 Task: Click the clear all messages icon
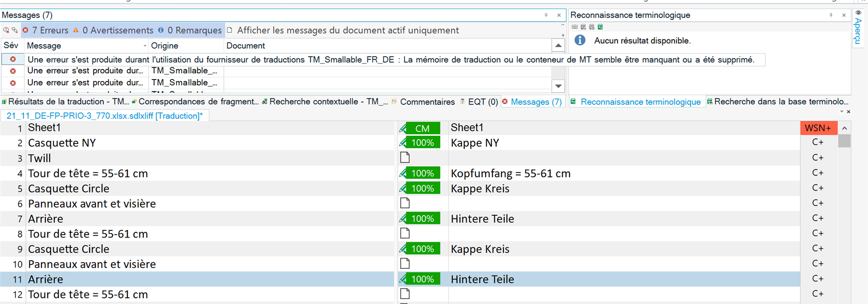[x=6, y=30]
